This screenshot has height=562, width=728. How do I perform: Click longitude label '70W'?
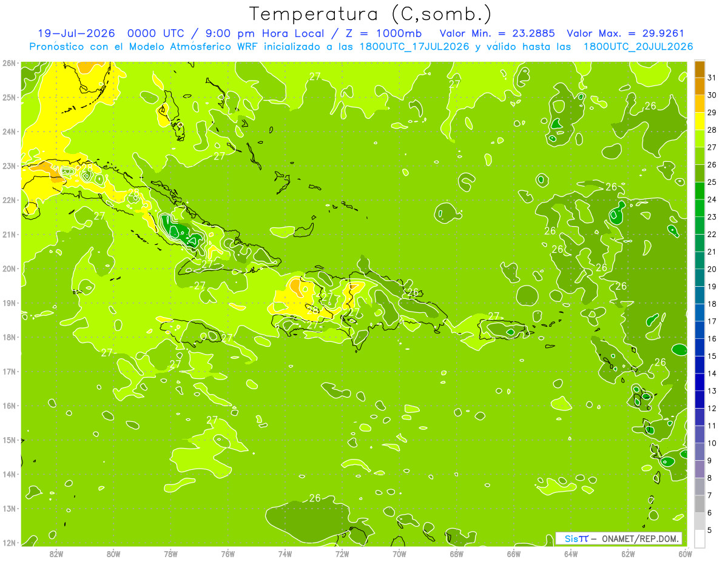click(399, 554)
